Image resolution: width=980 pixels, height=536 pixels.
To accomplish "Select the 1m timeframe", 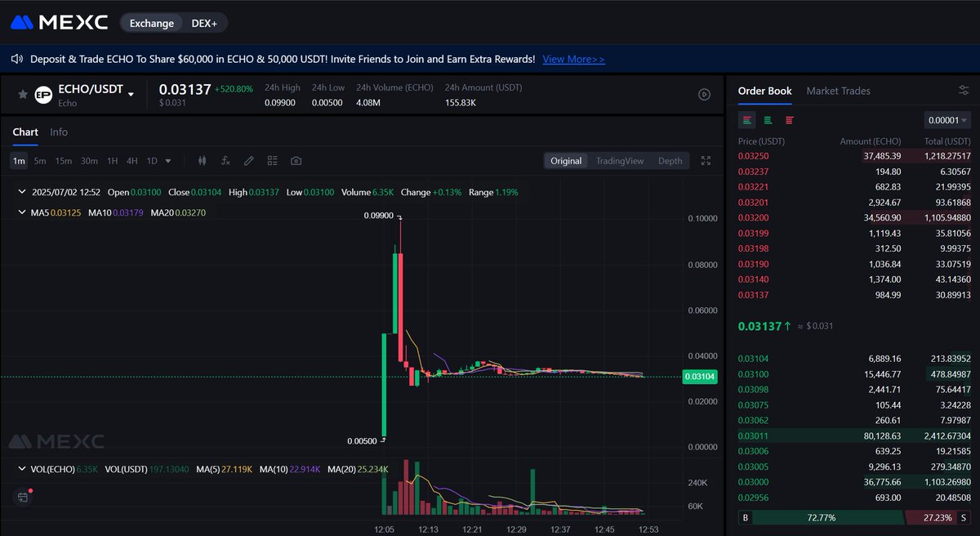I will click(x=18, y=161).
